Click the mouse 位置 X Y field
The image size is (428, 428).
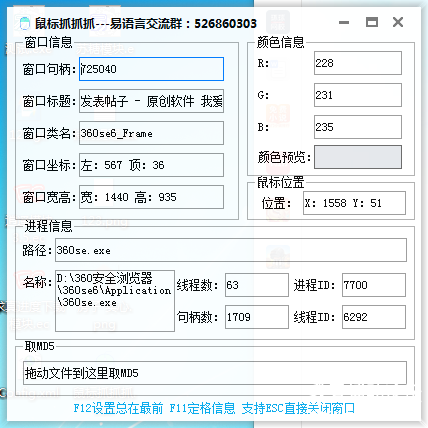(x=354, y=203)
